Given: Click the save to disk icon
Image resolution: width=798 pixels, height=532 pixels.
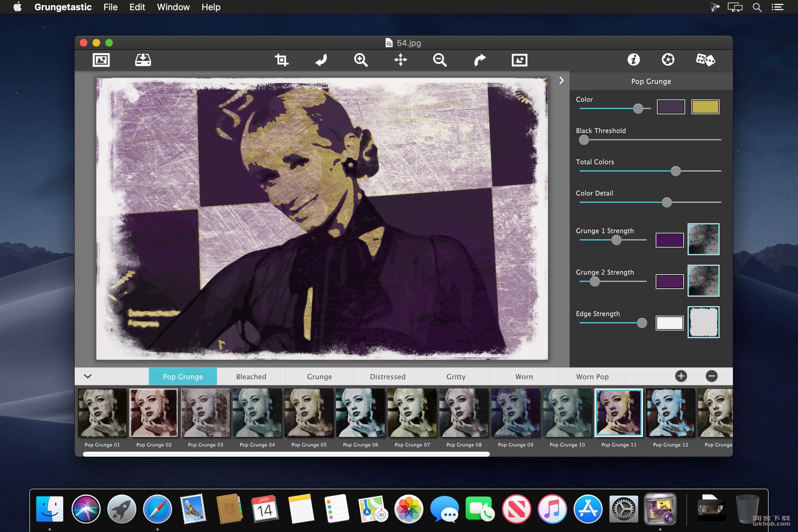Looking at the screenshot, I should (143, 60).
